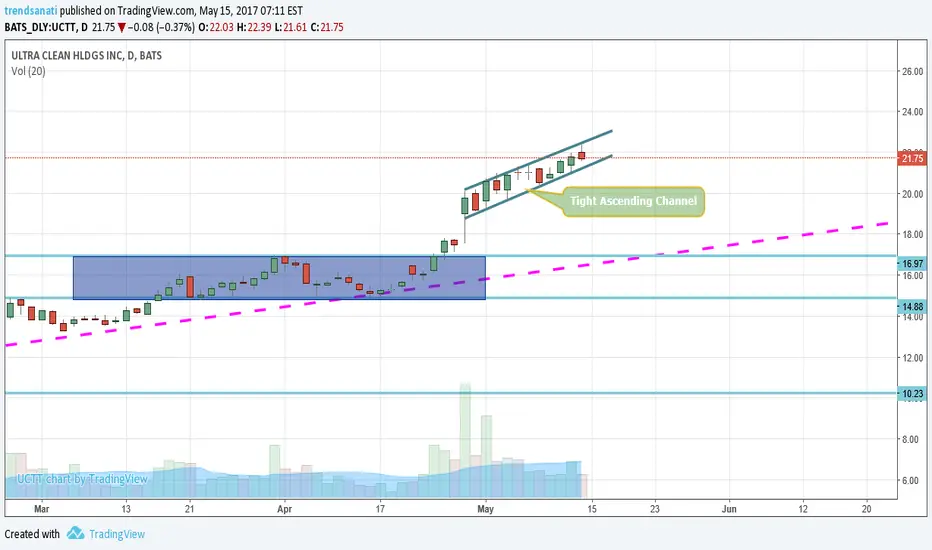
Task: Click the blue consolidation rectangle
Action: coord(279,278)
